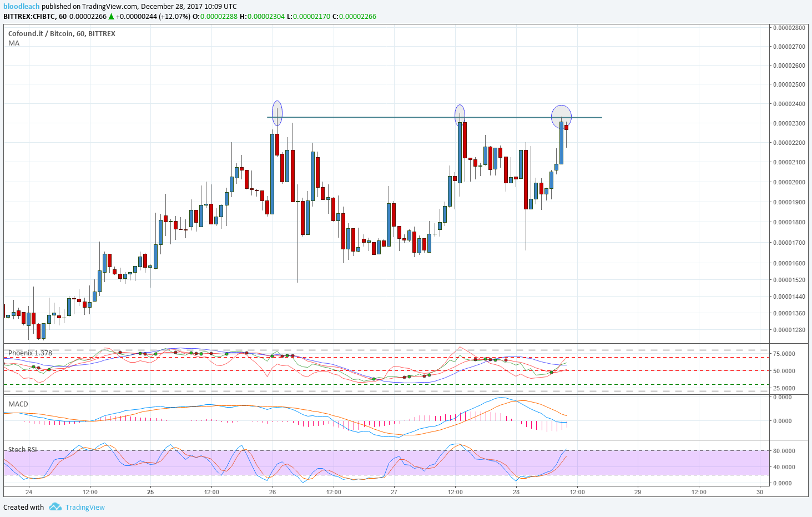Screen dimensions: 812x517
Task: Click the 80.0000 Stoch RSI scale label
Action: click(x=784, y=451)
